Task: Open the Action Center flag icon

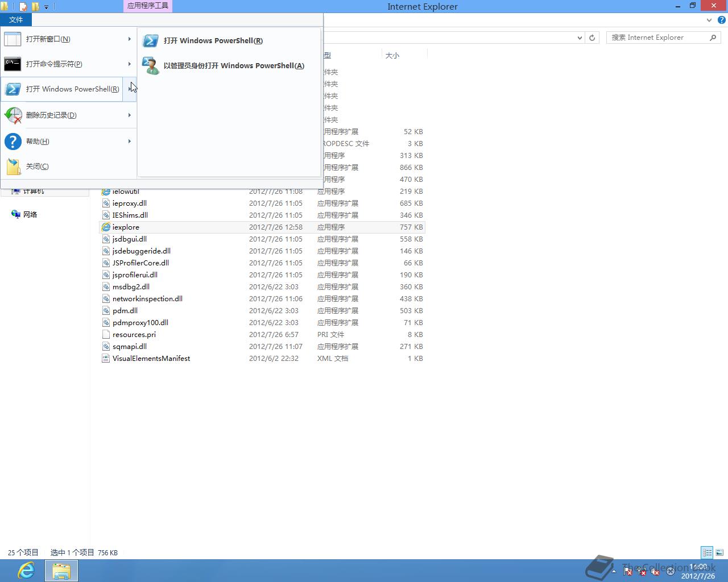Action: (x=628, y=571)
